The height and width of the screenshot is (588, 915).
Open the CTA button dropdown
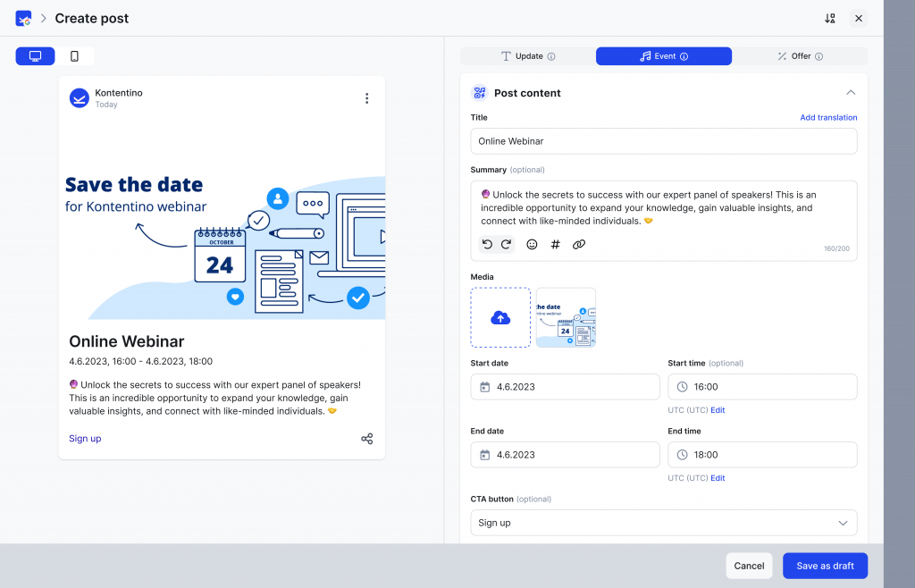pyautogui.click(x=663, y=523)
